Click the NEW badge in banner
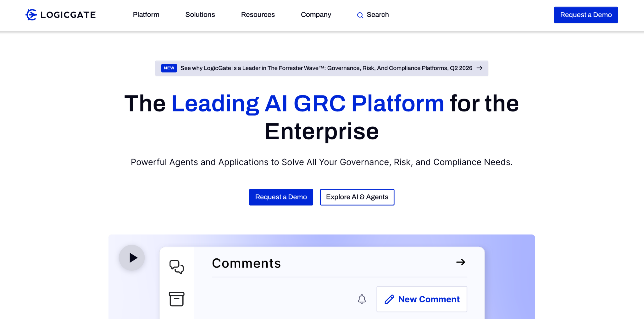 point(169,68)
